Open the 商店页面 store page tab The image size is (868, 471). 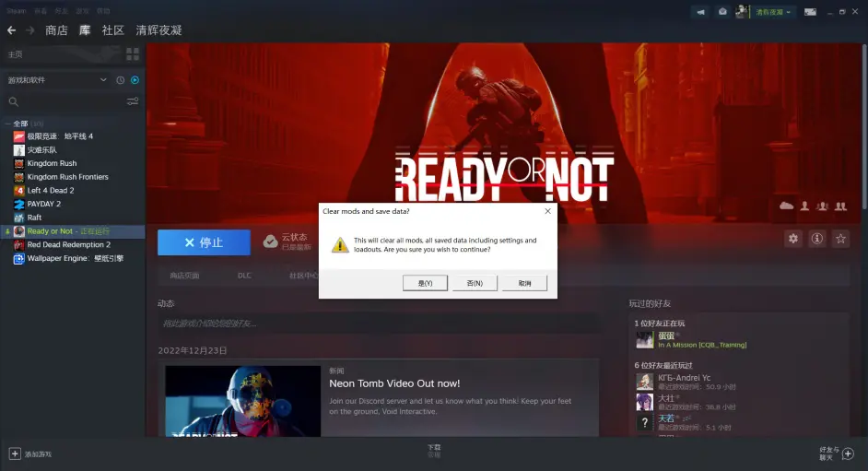click(x=184, y=276)
